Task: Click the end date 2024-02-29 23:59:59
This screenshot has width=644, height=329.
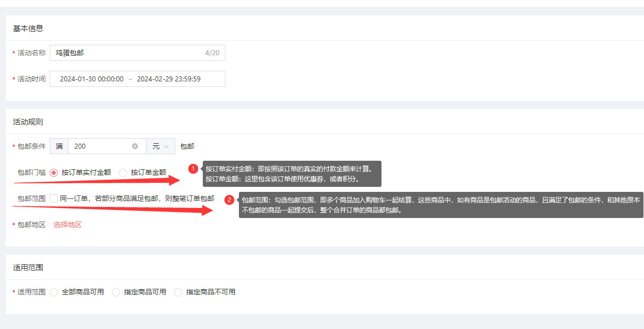Action: (x=169, y=79)
